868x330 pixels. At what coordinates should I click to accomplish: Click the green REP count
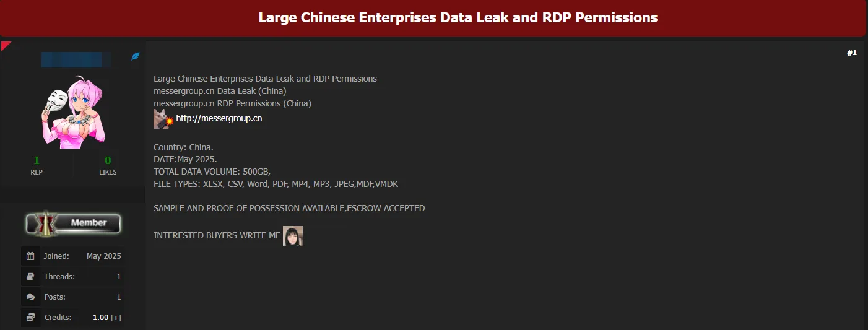pyautogui.click(x=37, y=160)
